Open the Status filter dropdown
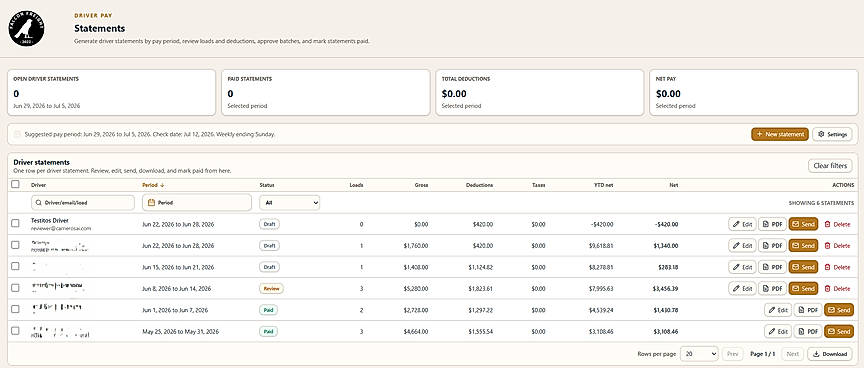The width and height of the screenshot is (864, 368). click(290, 203)
